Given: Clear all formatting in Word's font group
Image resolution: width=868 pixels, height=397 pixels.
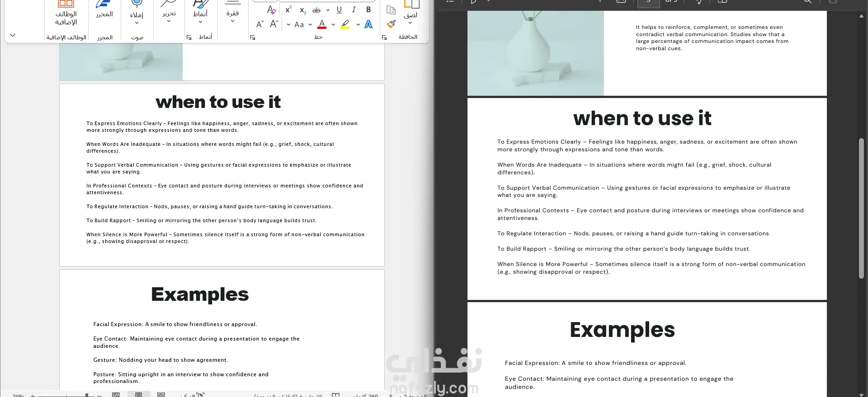Looking at the screenshot, I should (x=271, y=9).
